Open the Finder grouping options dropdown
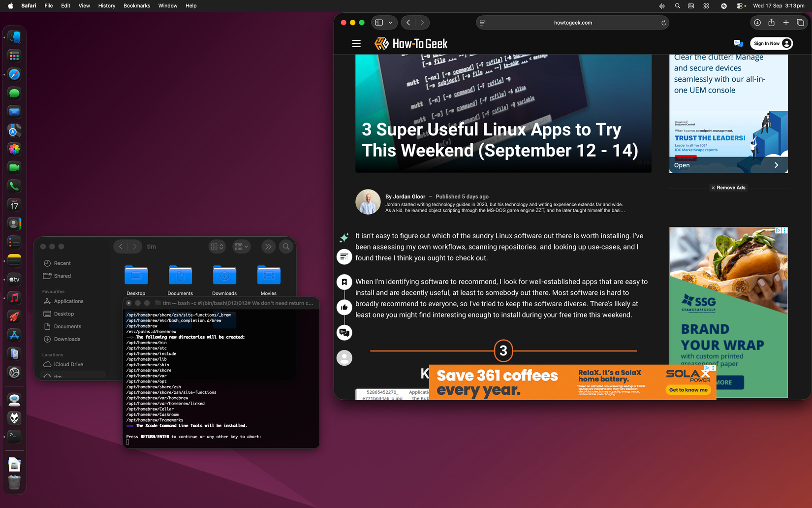812x508 pixels. pyautogui.click(x=241, y=246)
